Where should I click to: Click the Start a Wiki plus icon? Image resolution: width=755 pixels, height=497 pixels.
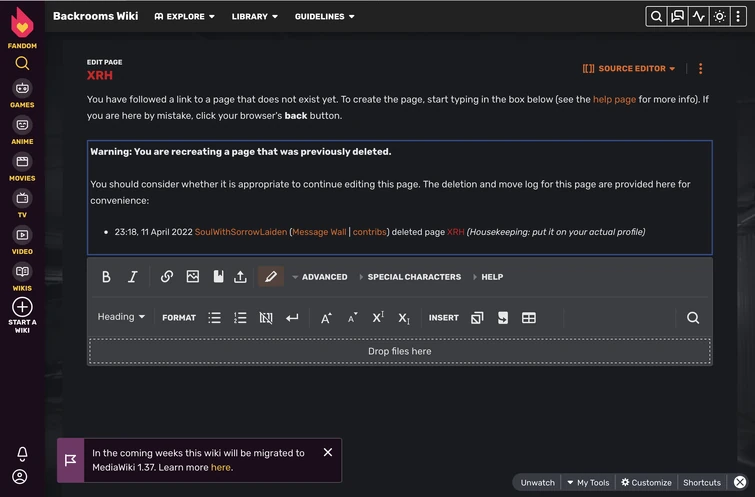(22, 307)
